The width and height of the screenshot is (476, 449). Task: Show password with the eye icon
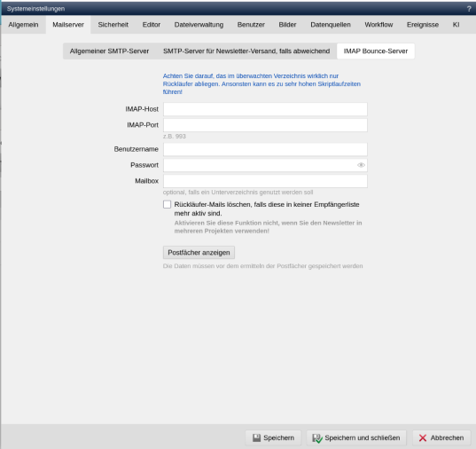(x=361, y=165)
